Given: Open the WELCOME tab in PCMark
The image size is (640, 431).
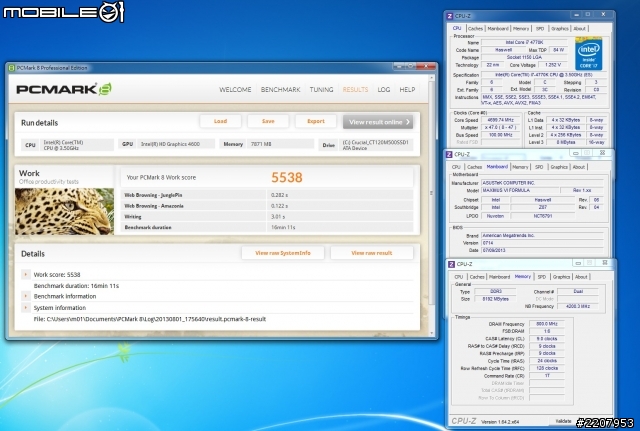Looking at the screenshot, I should (235, 89).
